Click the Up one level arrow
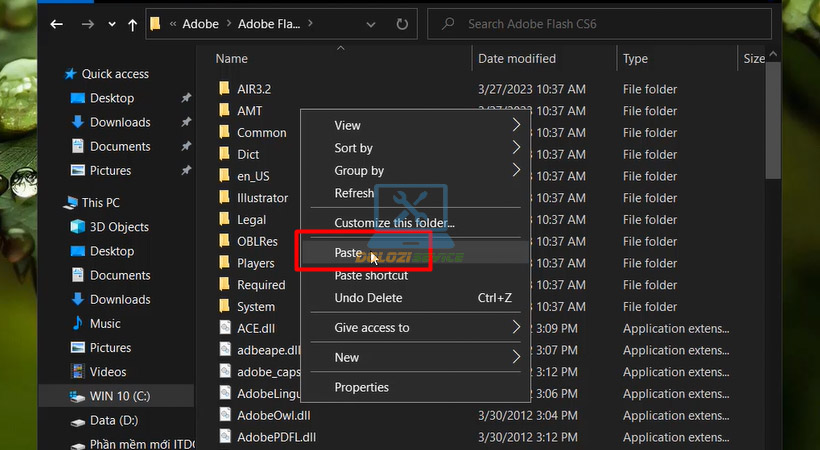820x450 pixels. pyautogui.click(x=132, y=23)
